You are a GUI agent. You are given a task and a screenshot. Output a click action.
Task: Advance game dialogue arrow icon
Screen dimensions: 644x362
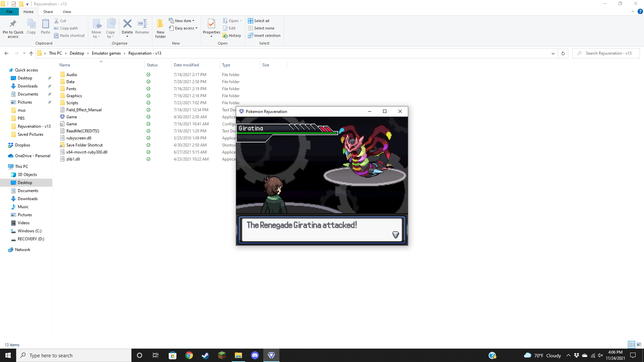tap(395, 235)
